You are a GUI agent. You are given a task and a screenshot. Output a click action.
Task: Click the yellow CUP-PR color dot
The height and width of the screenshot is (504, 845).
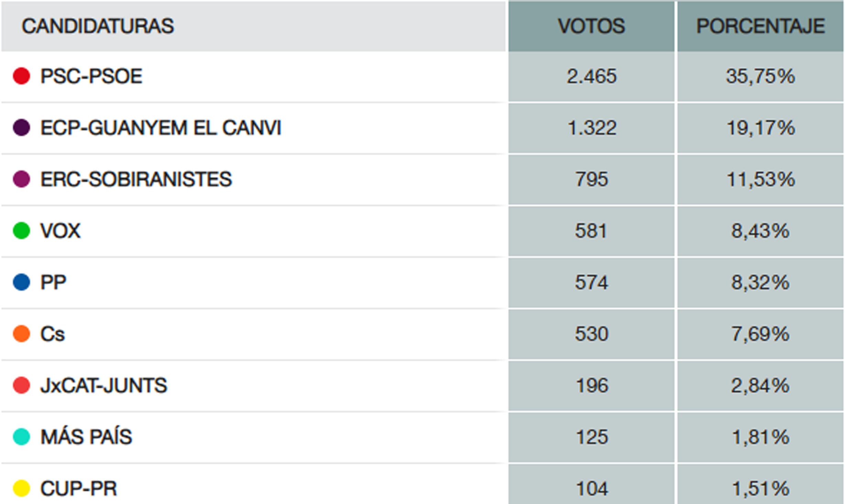point(21,488)
